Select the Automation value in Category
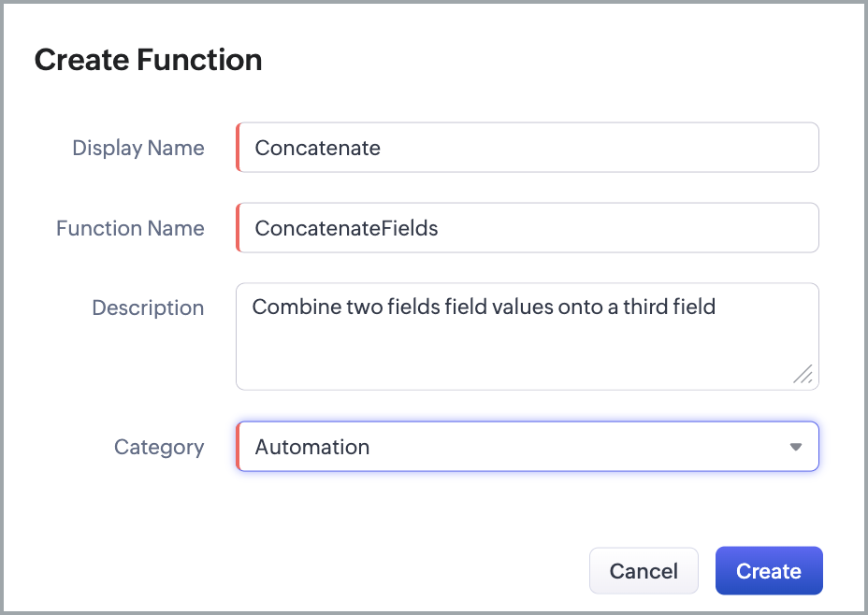 [x=312, y=447]
